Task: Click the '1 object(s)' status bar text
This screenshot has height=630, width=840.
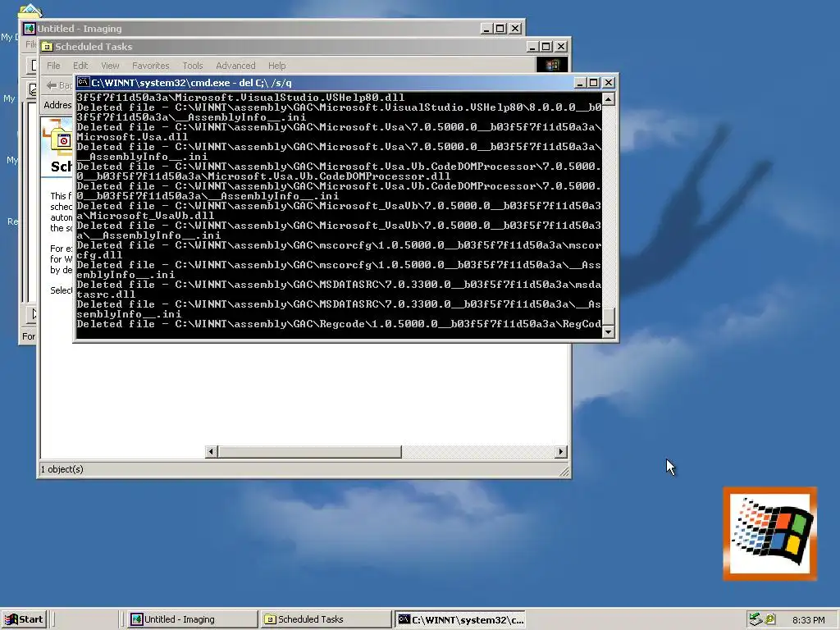Action: click(x=62, y=469)
